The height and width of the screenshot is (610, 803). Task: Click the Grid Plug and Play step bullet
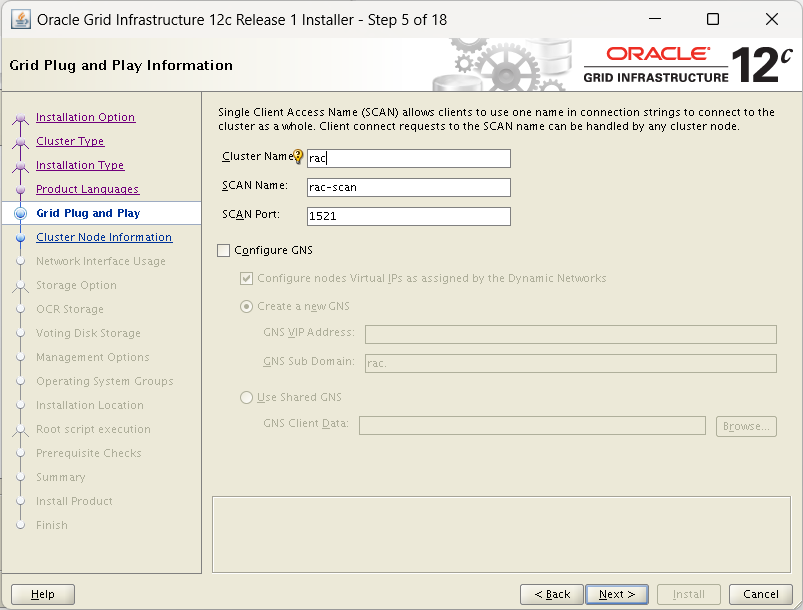pyautogui.click(x=20, y=214)
